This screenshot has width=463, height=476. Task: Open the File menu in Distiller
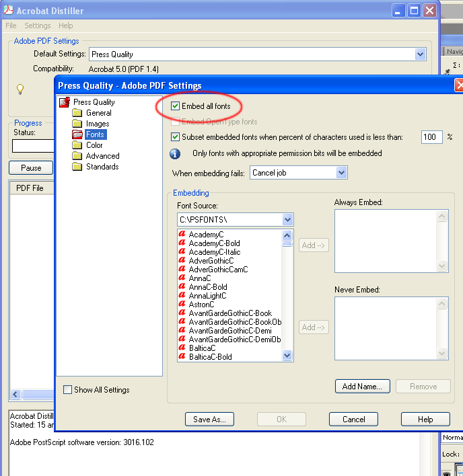point(11,26)
